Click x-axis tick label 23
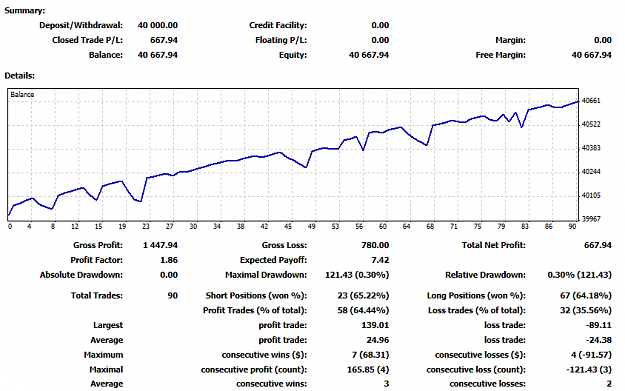This screenshot has width=625, height=391. pos(146,226)
